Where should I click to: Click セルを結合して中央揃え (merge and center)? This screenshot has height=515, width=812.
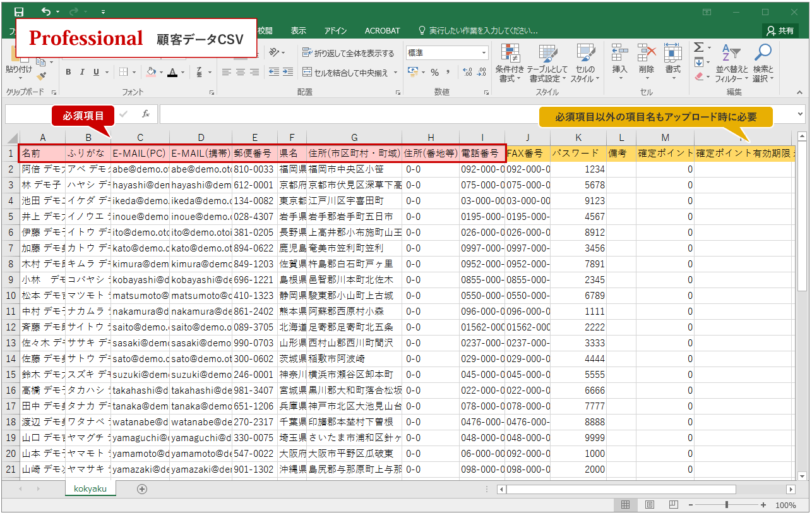tap(345, 73)
